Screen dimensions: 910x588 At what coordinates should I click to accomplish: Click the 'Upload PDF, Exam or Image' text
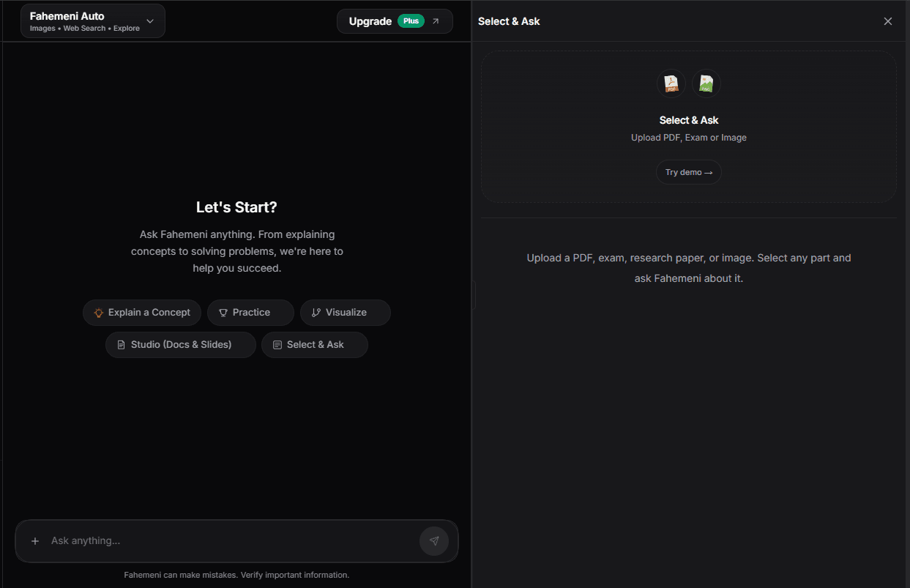689,138
